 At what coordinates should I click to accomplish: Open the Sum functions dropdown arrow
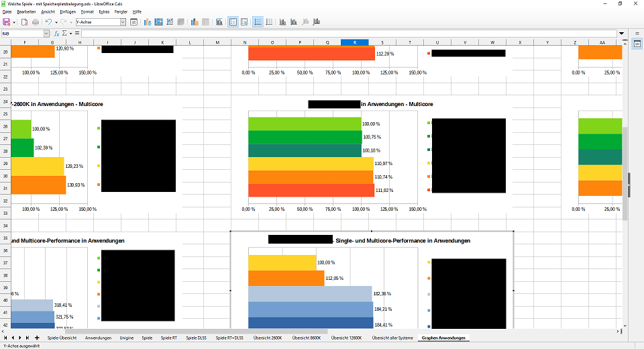70,34
